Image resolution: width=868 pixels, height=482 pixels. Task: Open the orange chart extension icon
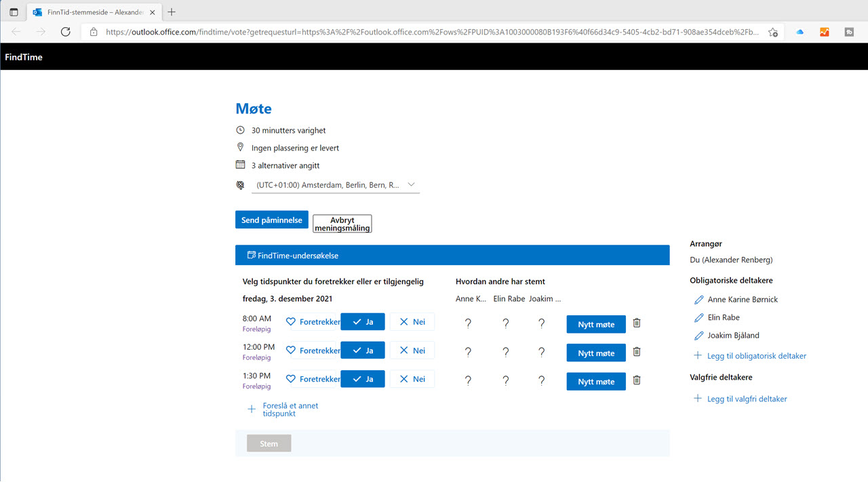tap(824, 32)
